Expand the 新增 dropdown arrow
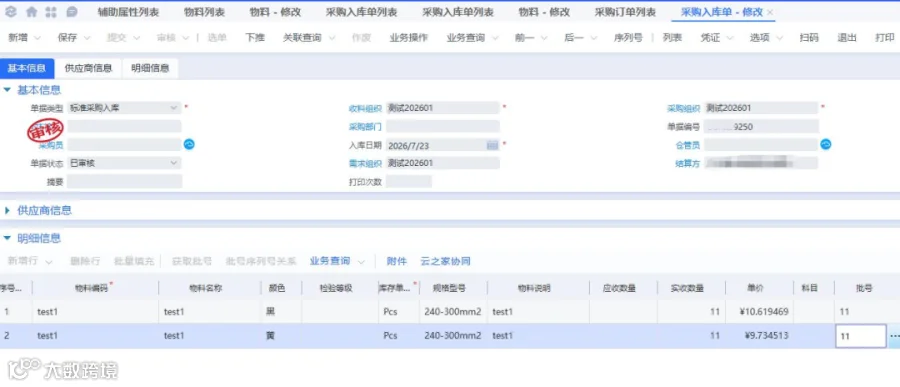The image size is (900, 387). tap(38, 38)
